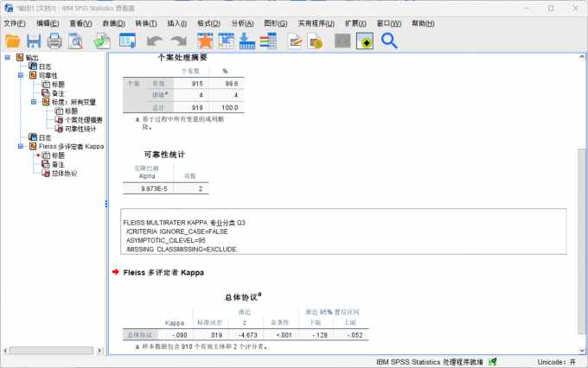Click the Redo arrow in the toolbar
Image resolution: width=588 pixels, height=368 pixels.
[x=178, y=41]
